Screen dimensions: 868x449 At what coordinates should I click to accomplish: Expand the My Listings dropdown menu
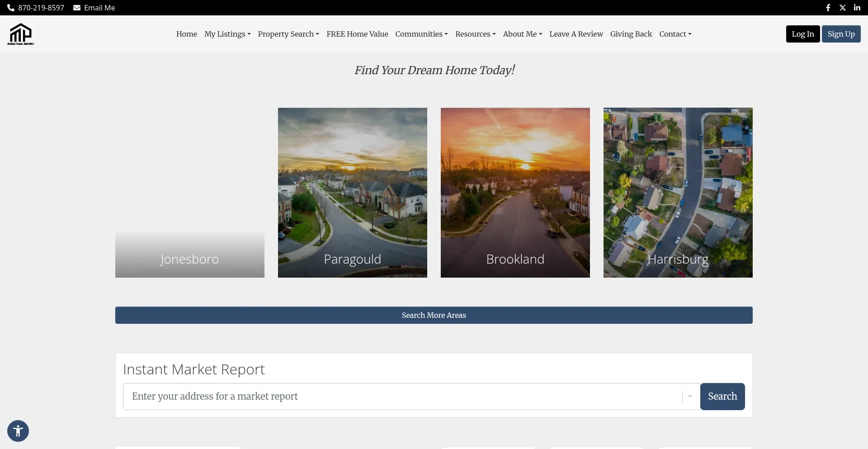(x=227, y=34)
